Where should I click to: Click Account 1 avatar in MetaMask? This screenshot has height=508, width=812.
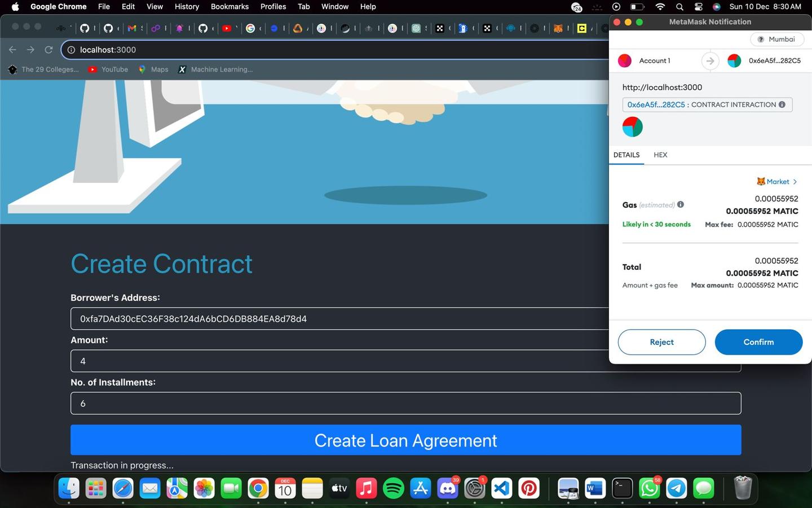[625, 60]
